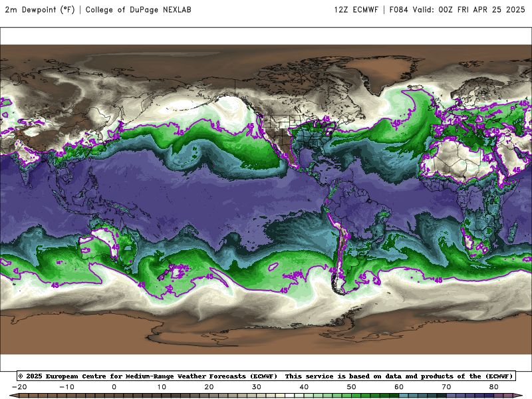532x399 pixels.
Task: Click the "-10" color scale label
Action: pos(66,387)
